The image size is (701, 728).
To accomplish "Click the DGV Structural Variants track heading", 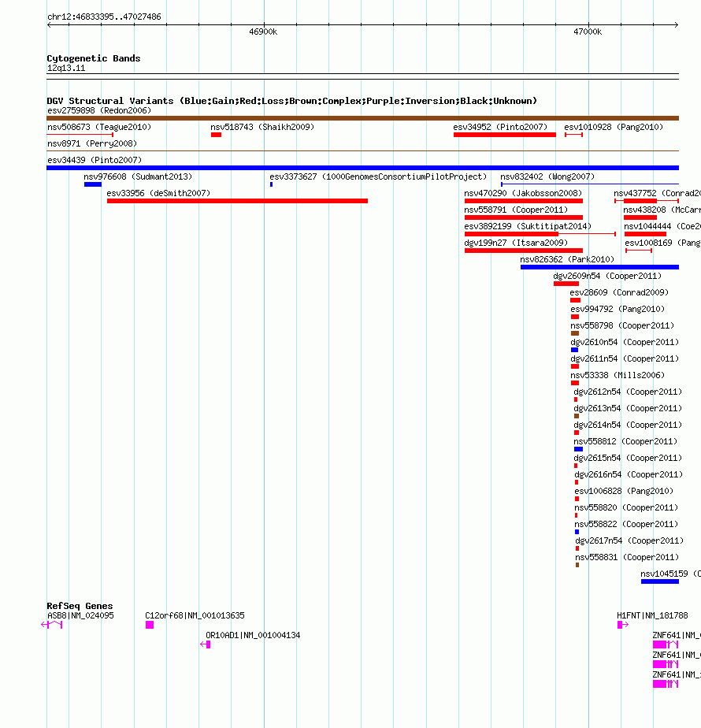I will coord(292,101).
